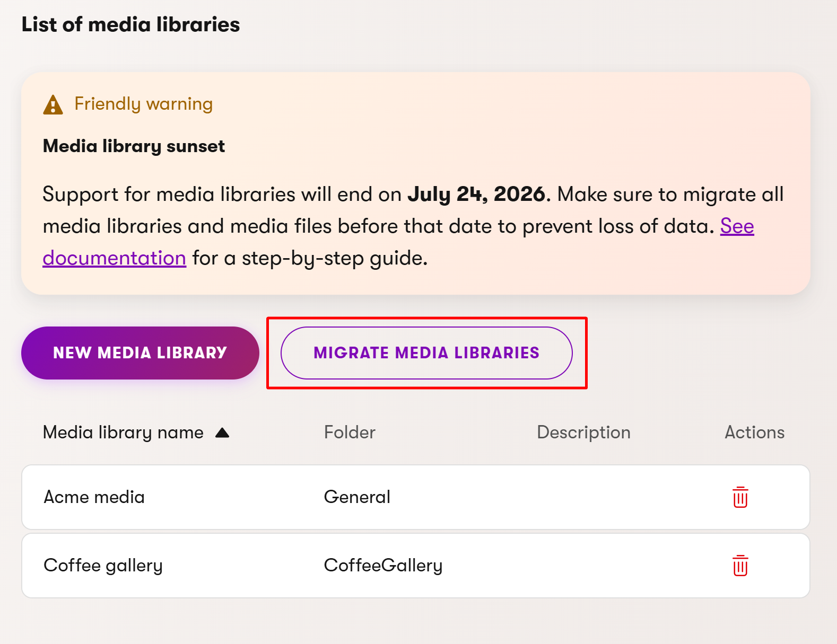Click trash icon for Coffee gallery

[x=740, y=566]
